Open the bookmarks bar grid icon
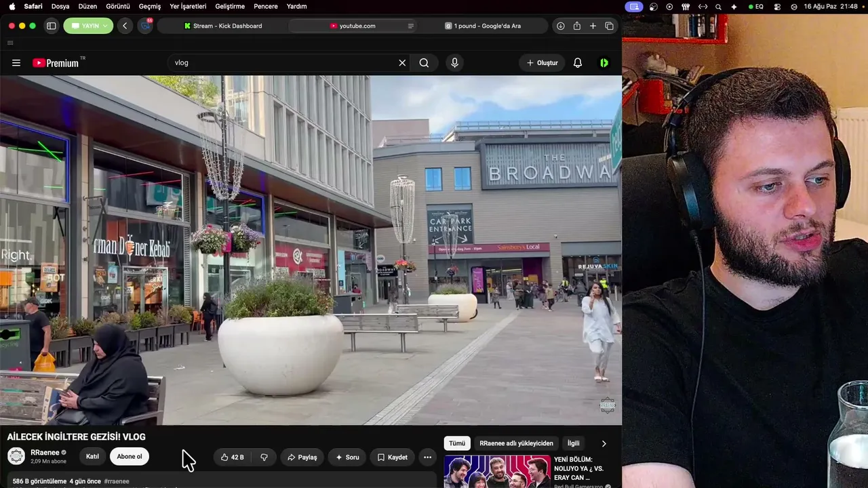 (10, 43)
